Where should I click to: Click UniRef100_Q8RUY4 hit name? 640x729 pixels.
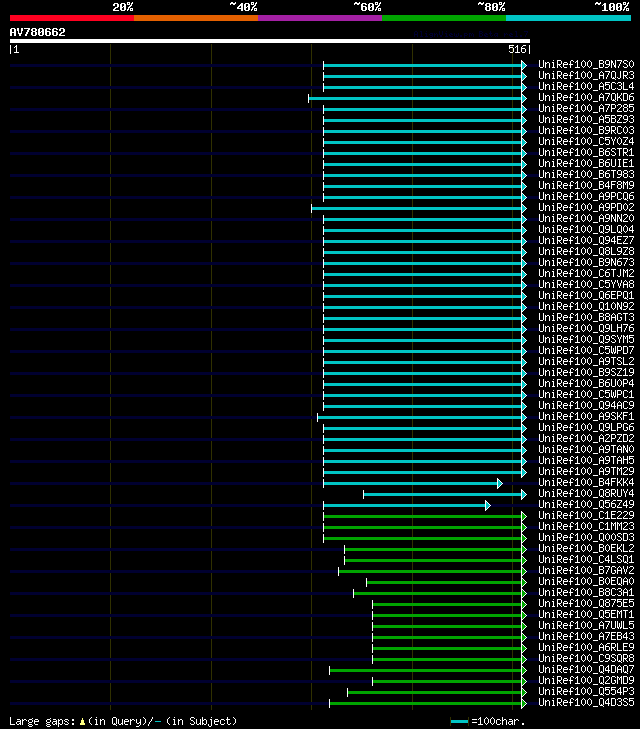tap(586, 493)
